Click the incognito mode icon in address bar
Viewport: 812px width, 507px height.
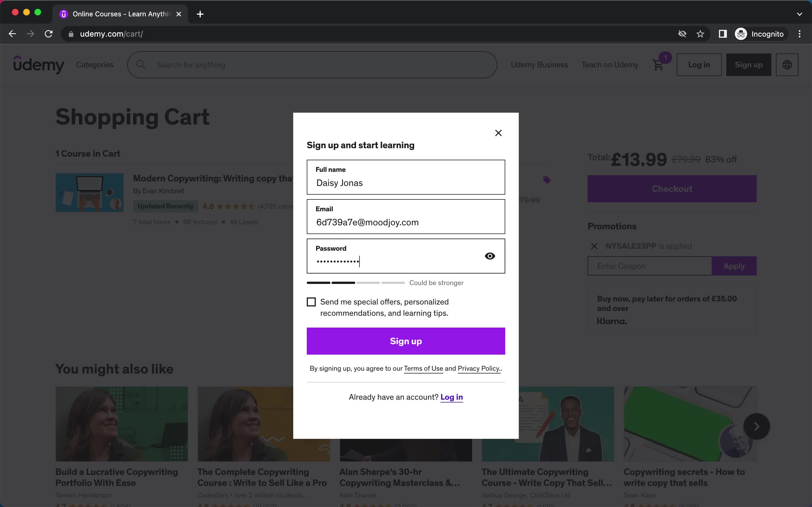tap(741, 33)
